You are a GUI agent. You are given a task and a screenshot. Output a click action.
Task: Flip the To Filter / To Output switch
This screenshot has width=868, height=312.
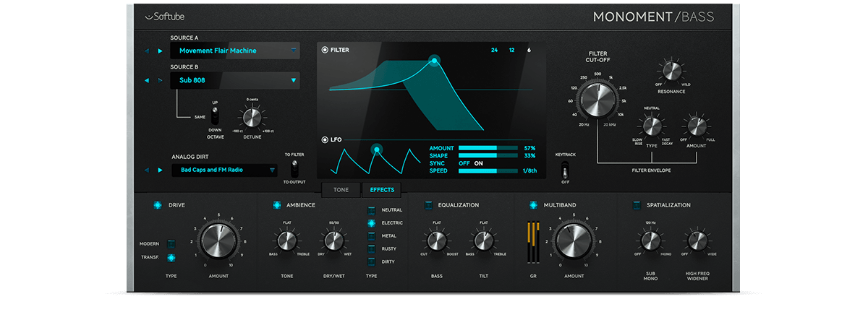294,168
